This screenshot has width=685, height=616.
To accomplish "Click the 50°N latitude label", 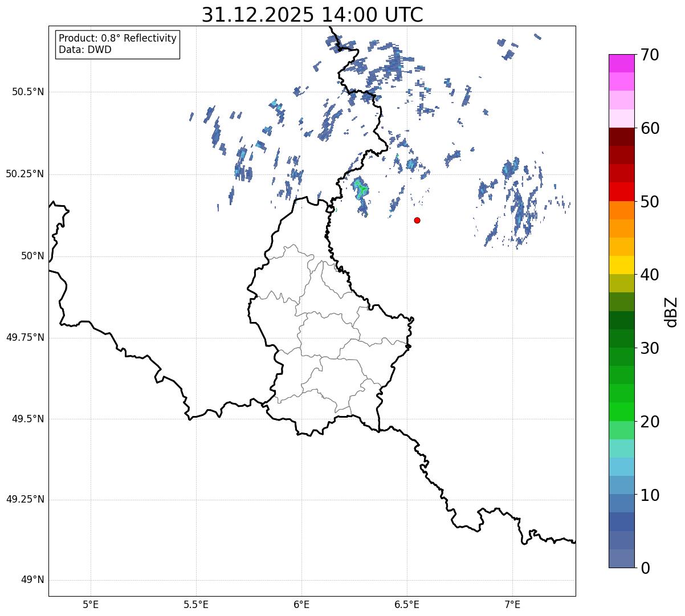I will tap(33, 256).
